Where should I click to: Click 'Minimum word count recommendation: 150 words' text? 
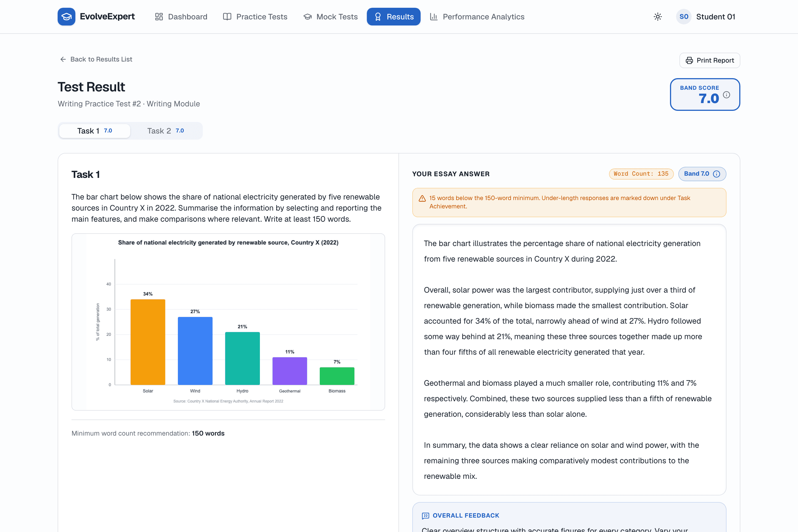148,433
